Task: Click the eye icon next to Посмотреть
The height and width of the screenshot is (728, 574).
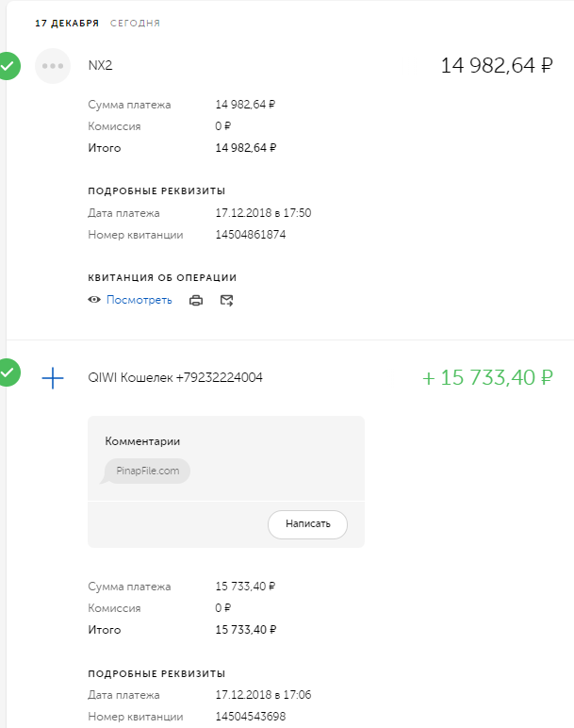Action: point(94,301)
